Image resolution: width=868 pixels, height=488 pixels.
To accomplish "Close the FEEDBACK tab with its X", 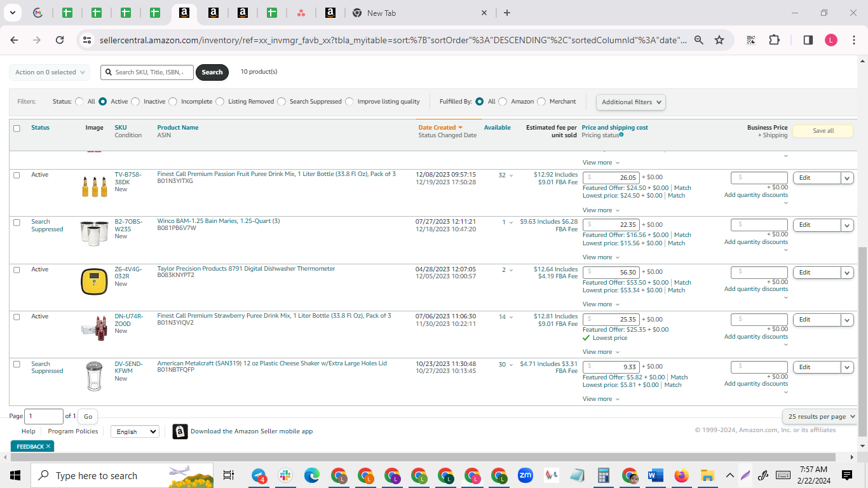I will (x=48, y=447).
